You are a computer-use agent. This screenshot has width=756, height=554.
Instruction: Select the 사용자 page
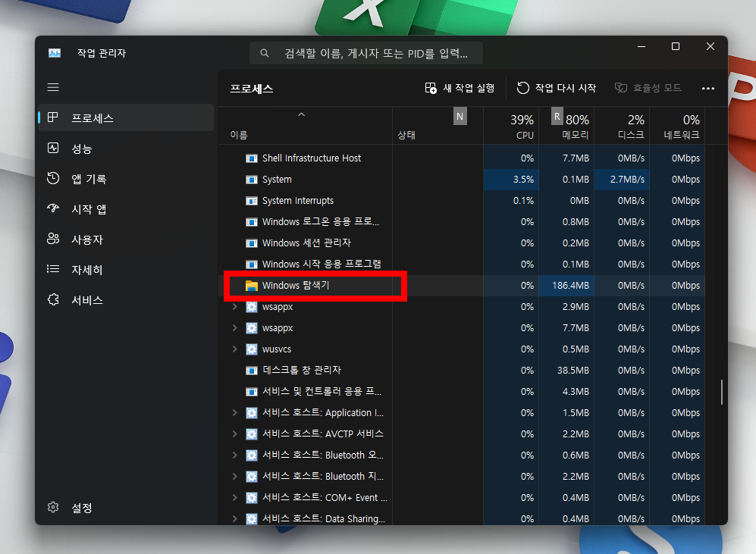[x=126, y=239]
